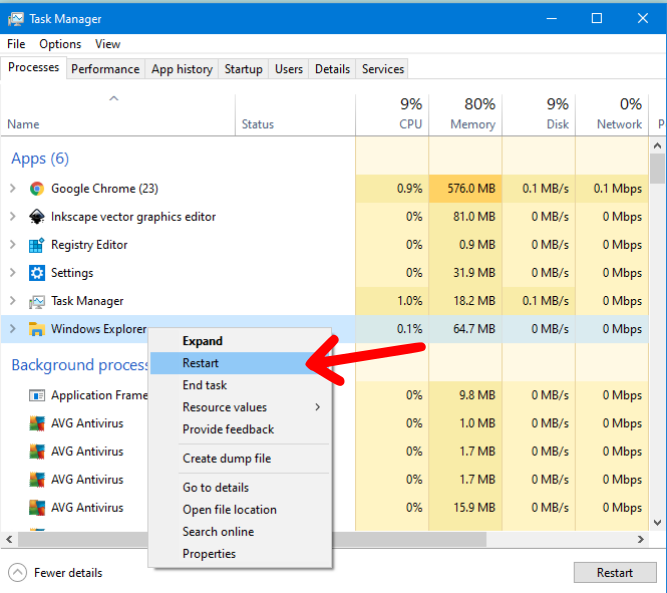The width and height of the screenshot is (667, 593).
Task: Switch to the Performance tab
Action: [105, 69]
